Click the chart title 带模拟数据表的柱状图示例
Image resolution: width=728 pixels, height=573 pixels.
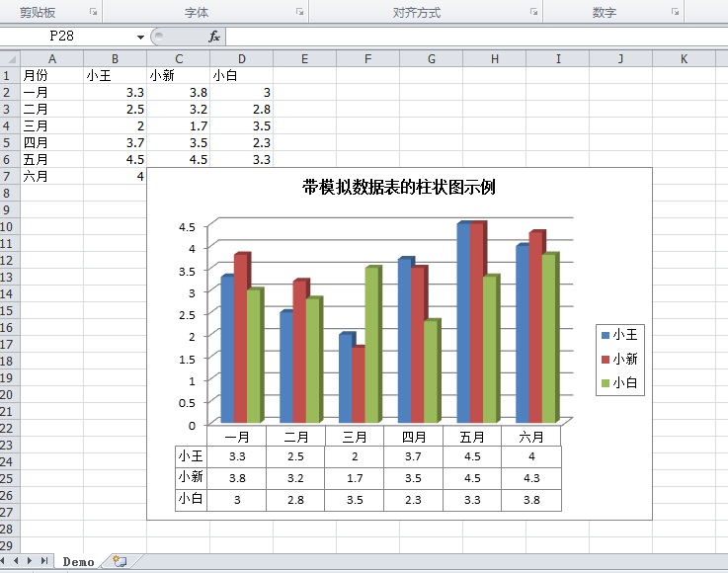pos(399,187)
